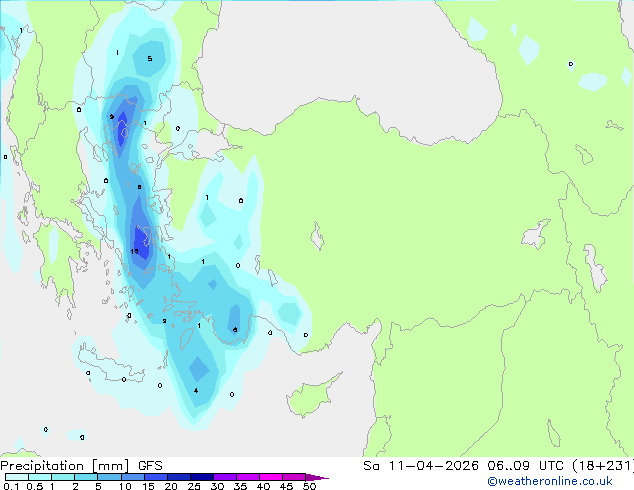Click the 2–5 mm legend swatch
The height and width of the screenshot is (490, 634).
click(86, 477)
